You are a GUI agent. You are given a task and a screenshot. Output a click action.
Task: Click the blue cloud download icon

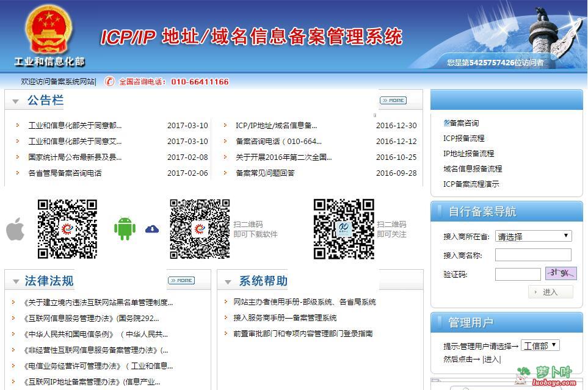(x=151, y=229)
